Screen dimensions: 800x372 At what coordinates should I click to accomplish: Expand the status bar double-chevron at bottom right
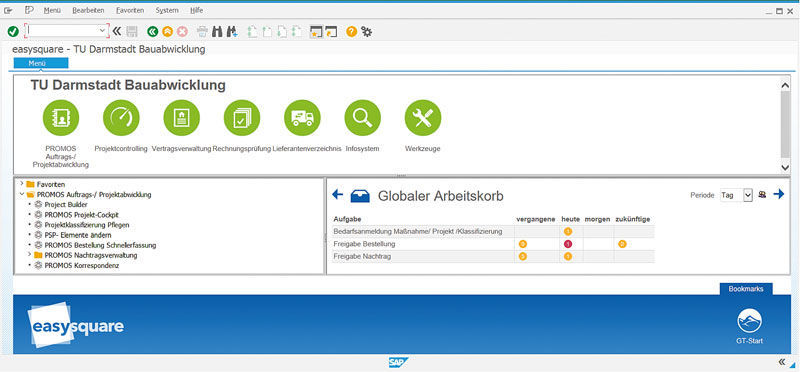(782, 362)
